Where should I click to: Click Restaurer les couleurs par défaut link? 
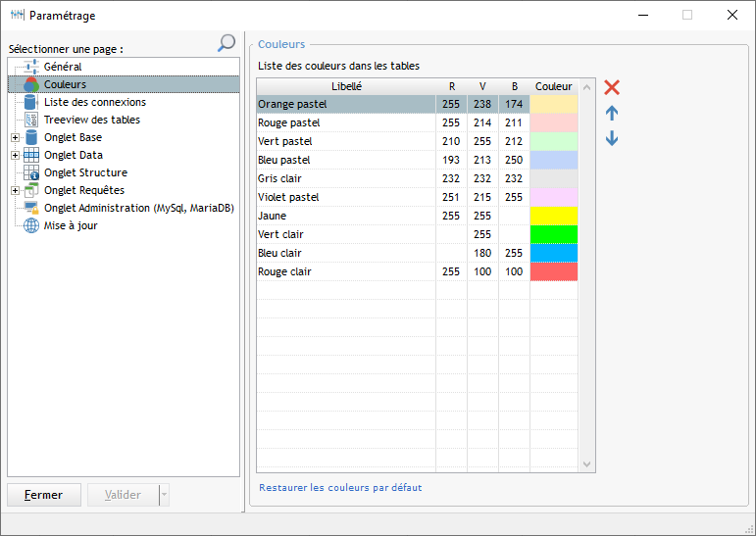(x=340, y=487)
